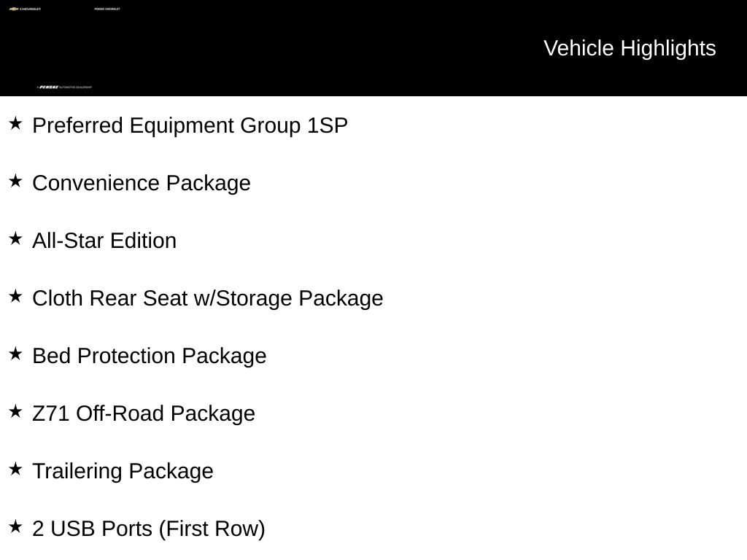Click the star beside 2 USB Ports
Image resolution: width=747 pixels, height=560 pixels.
15,526
